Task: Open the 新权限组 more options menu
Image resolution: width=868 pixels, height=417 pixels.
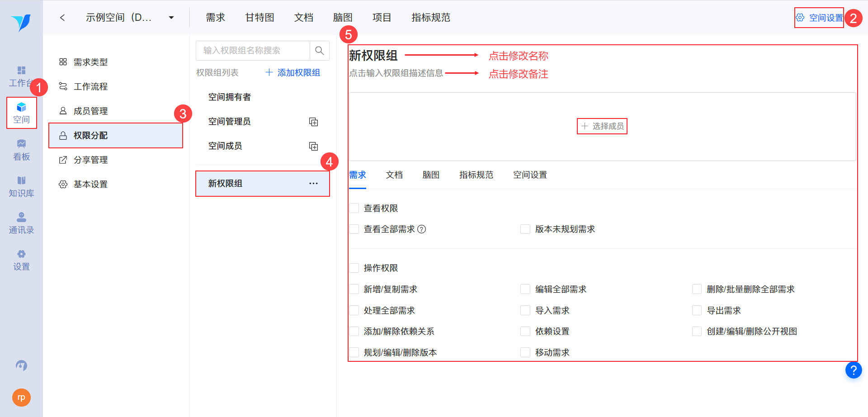Action: (313, 184)
